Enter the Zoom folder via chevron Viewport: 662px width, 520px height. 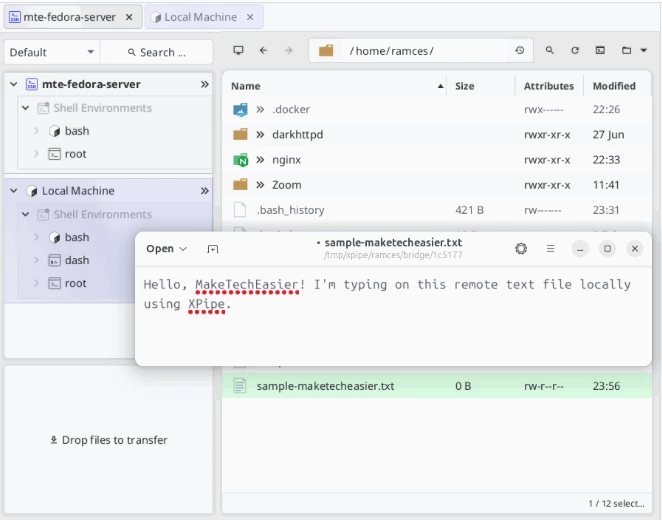(x=260, y=185)
